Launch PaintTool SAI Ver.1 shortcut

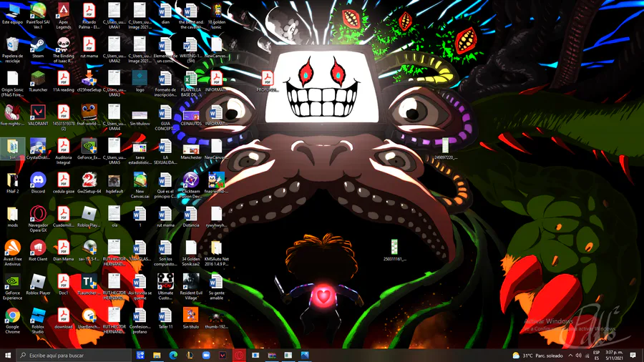point(38,16)
